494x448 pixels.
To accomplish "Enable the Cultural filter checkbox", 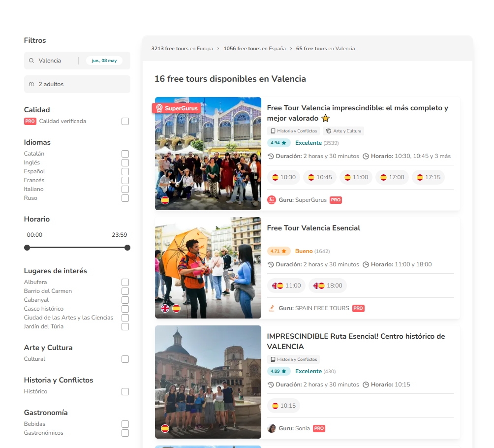I will click(125, 359).
